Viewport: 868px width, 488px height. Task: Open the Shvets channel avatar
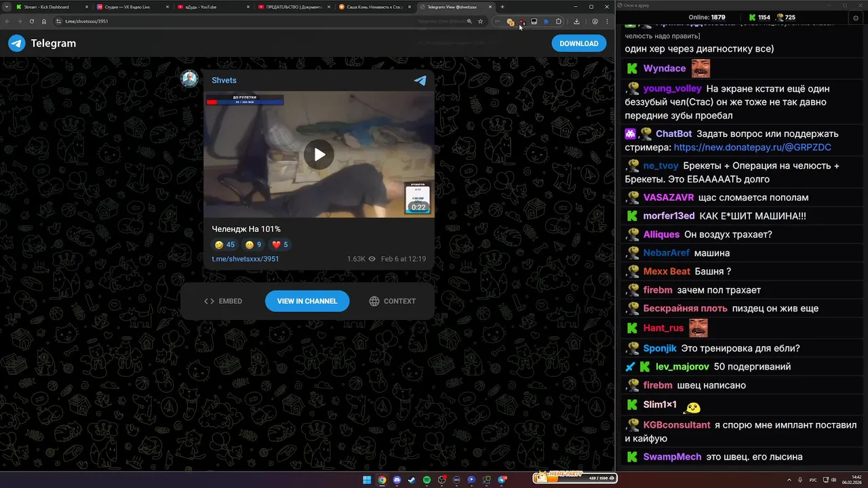pos(189,79)
